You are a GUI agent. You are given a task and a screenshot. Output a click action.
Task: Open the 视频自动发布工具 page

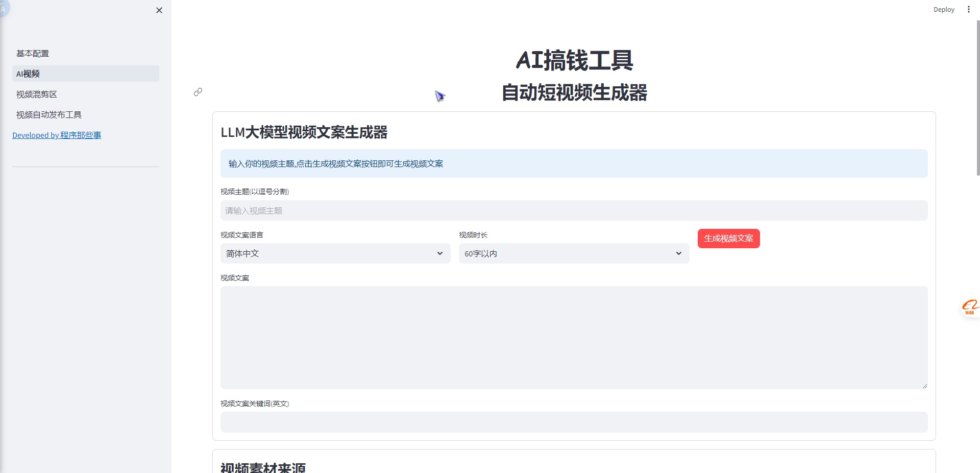click(x=48, y=114)
